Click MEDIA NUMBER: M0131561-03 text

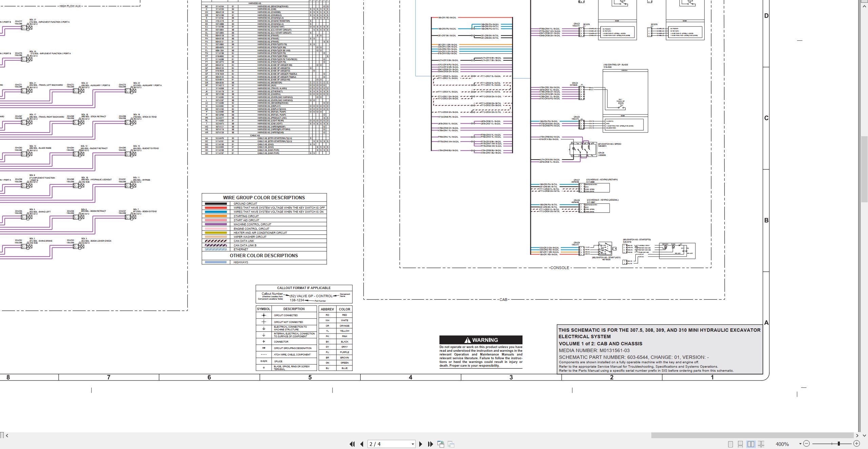coord(594,350)
